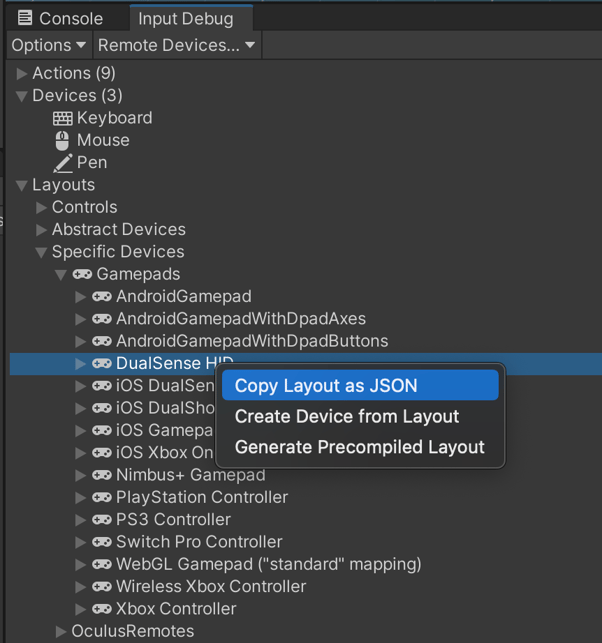Click the Keyboard device icon

coord(63,118)
